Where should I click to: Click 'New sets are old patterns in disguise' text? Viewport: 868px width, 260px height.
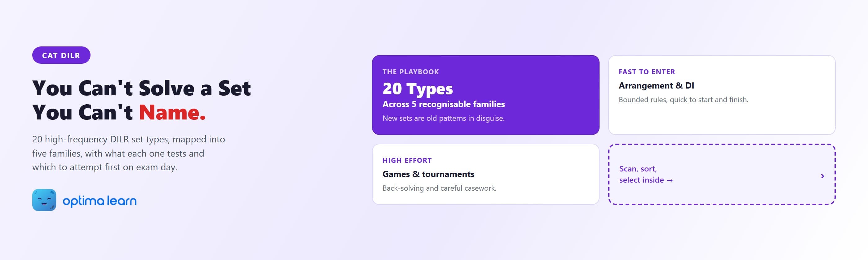(x=443, y=118)
